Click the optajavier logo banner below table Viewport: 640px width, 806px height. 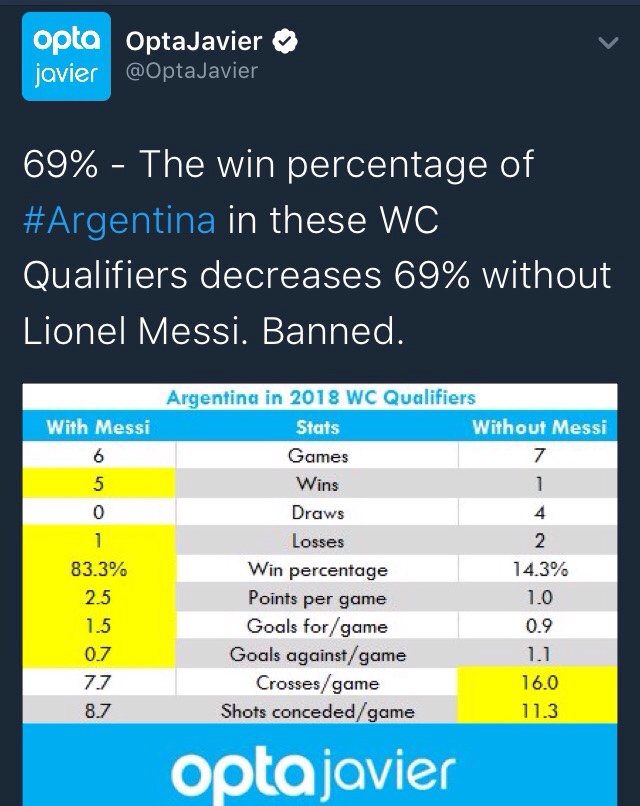[320, 770]
